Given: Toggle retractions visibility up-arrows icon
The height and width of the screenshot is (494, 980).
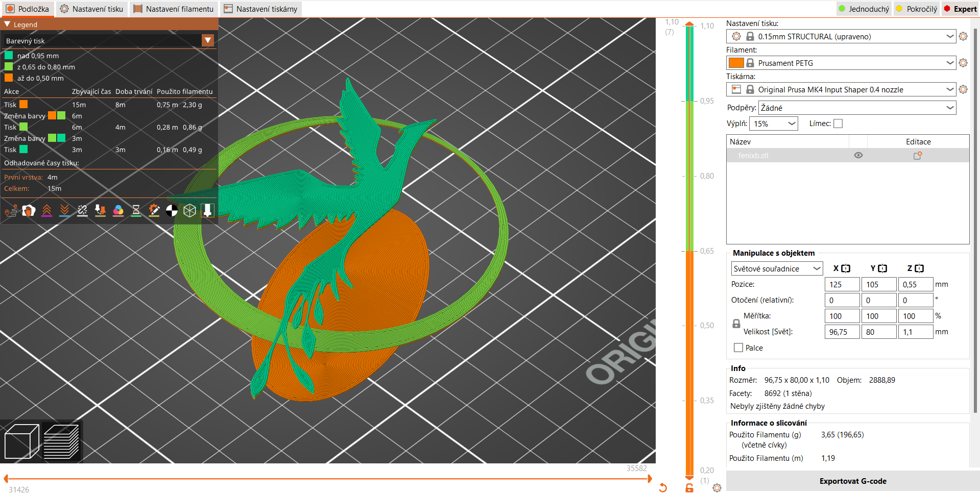Looking at the screenshot, I should (46, 211).
